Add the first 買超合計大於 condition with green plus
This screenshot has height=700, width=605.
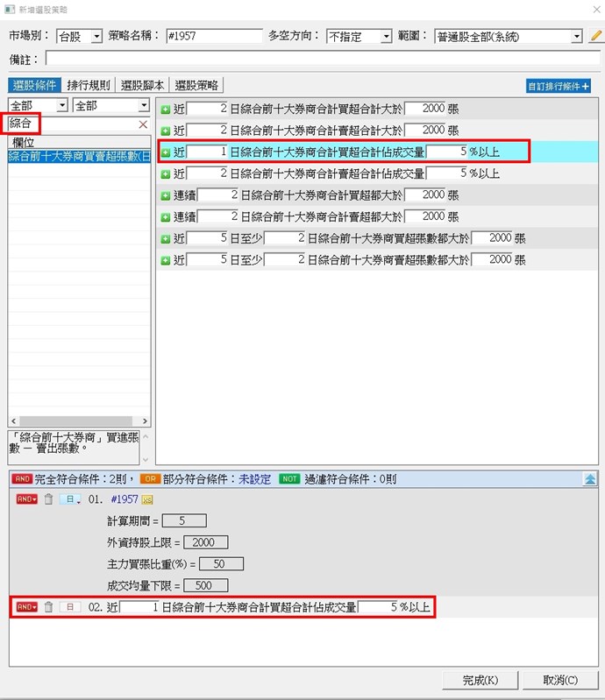166,110
